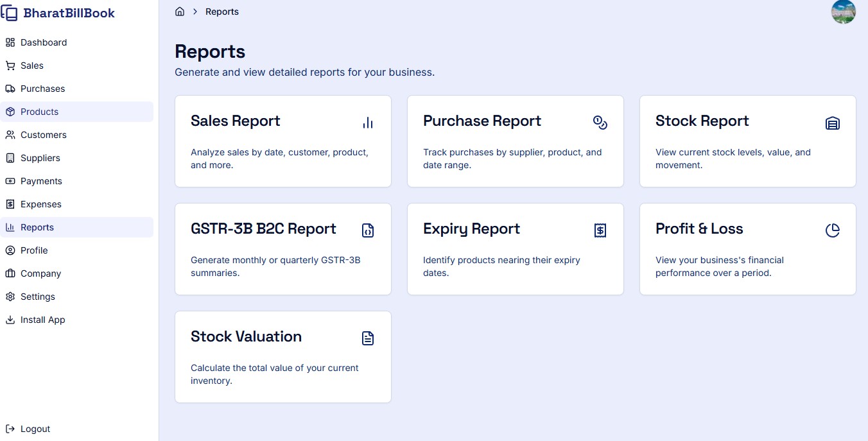Click the Stock Valuation document icon
The image size is (868, 441).
tap(367, 338)
